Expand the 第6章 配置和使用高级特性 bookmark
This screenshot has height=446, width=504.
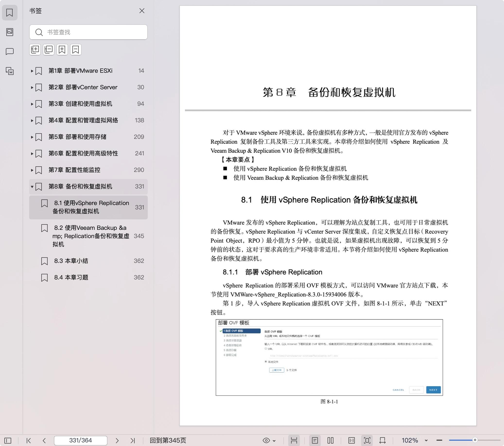[x=32, y=154]
